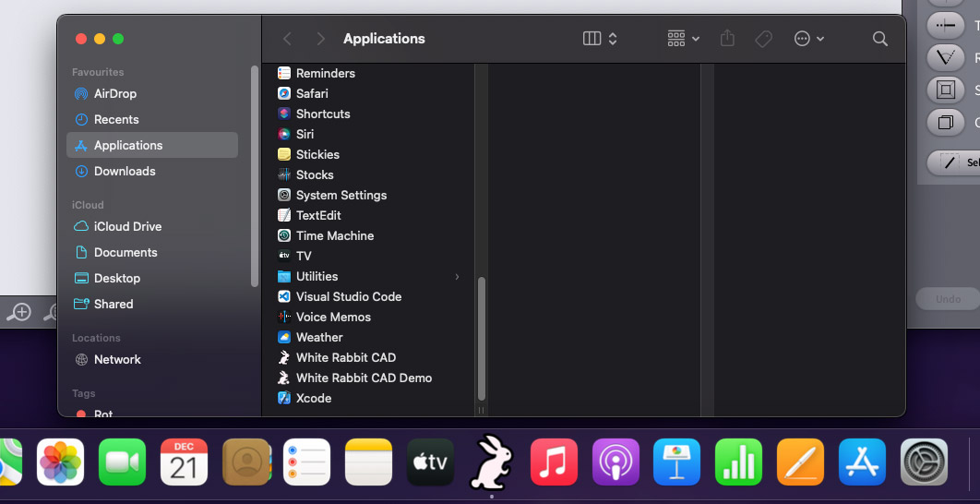980x504 pixels.
Task: Go back in Finder toolbar
Action: (x=288, y=39)
